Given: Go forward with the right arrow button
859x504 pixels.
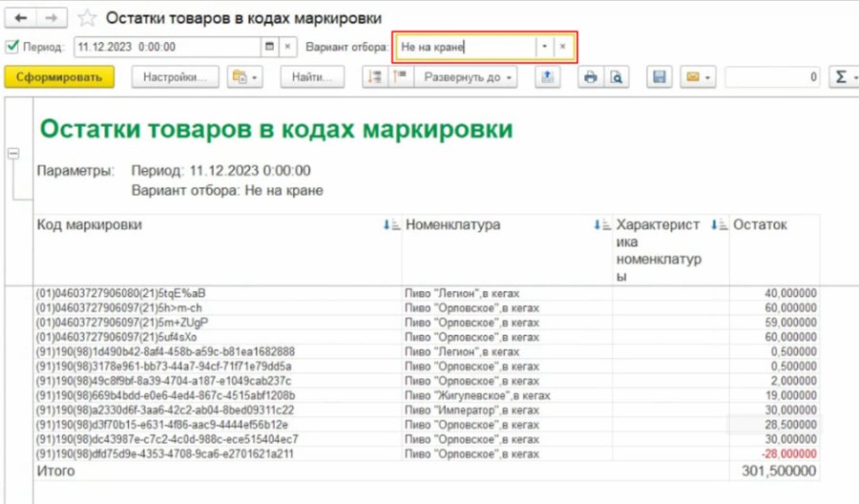Looking at the screenshot, I should coord(52,18).
